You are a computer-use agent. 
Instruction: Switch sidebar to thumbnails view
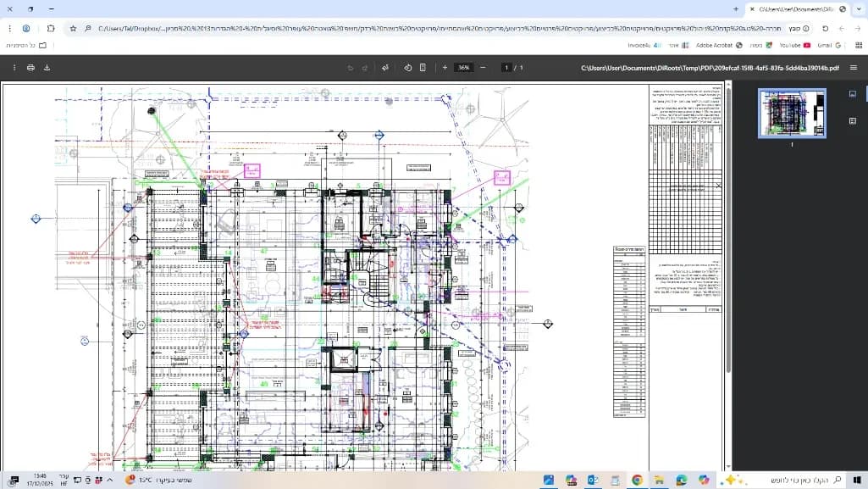(853, 94)
